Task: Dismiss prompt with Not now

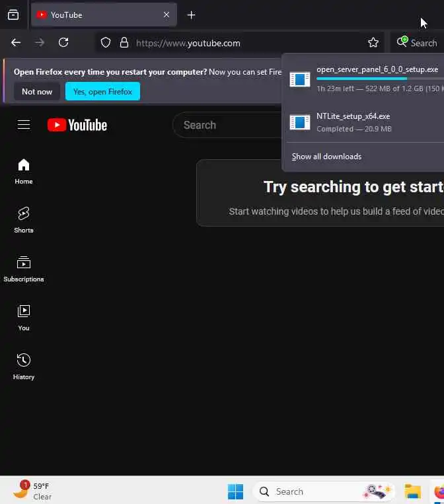Action: pyautogui.click(x=37, y=92)
